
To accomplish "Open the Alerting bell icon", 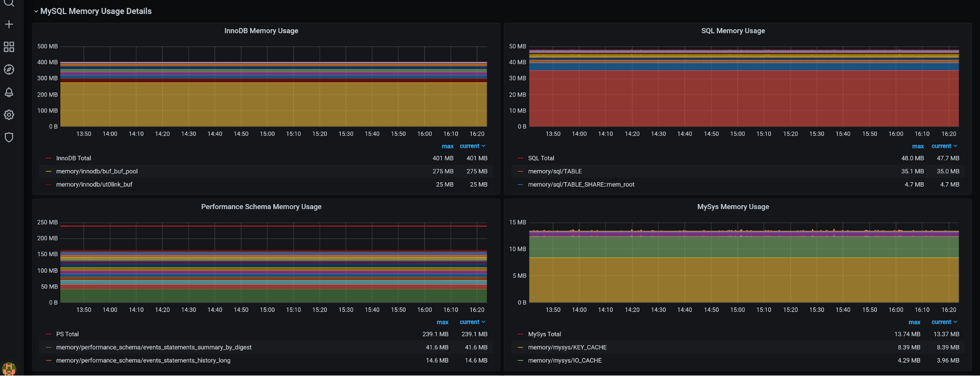I will tap(9, 92).
